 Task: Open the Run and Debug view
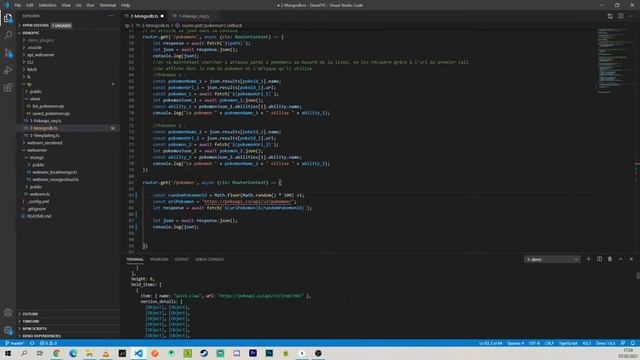click(x=8, y=70)
